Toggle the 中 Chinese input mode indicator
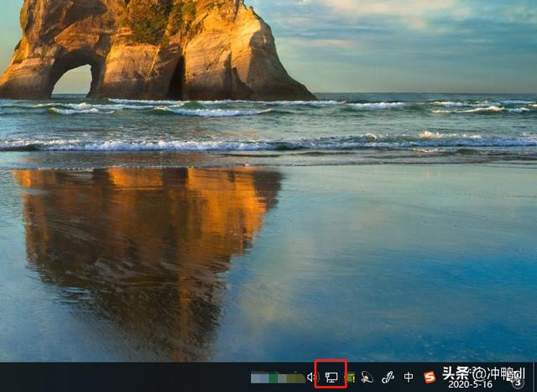 (x=409, y=378)
